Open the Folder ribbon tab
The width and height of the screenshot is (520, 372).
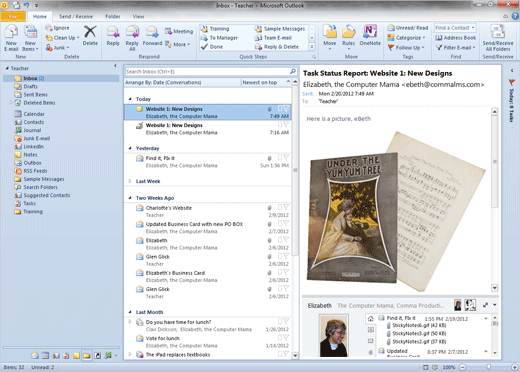[113, 16]
